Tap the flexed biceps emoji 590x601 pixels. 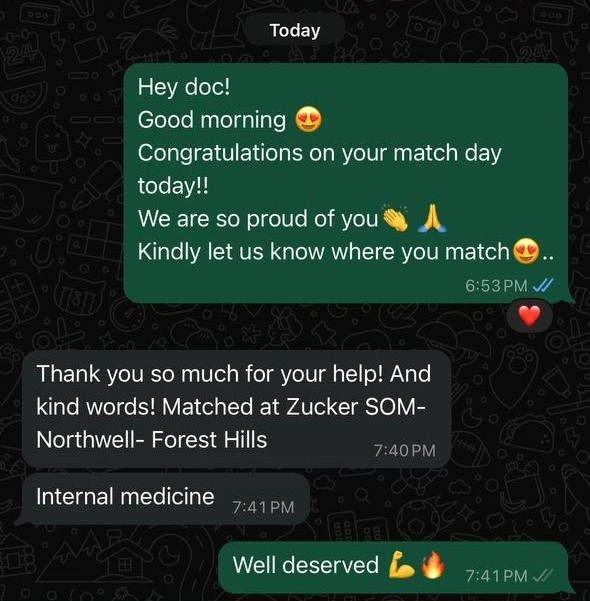pyautogui.click(x=401, y=565)
